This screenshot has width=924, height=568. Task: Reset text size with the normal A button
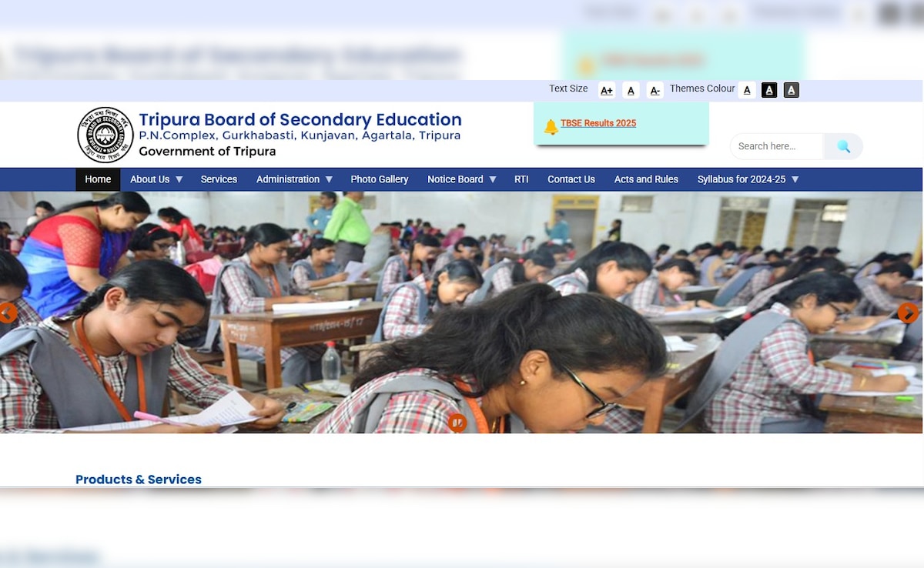(631, 90)
